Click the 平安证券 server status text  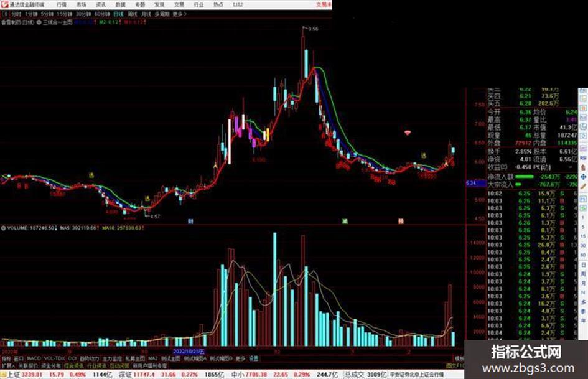pyautogui.click(x=417, y=375)
